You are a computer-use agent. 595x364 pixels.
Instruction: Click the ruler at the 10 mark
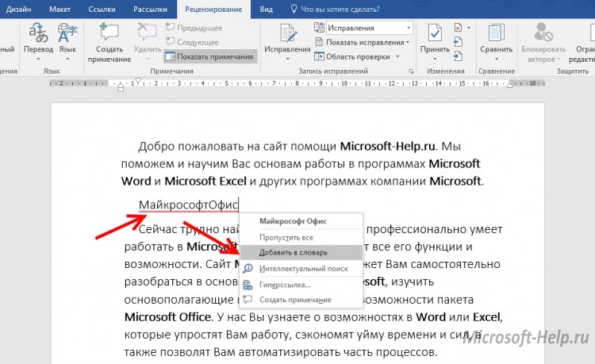click(x=344, y=83)
